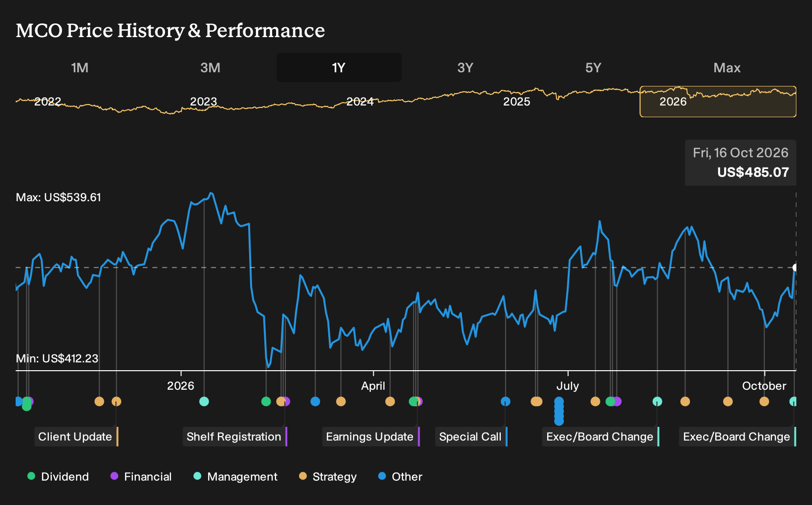This screenshot has height=505, width=812.
Task: Choose the 1Y time range tab
Action: click(339, 67)
